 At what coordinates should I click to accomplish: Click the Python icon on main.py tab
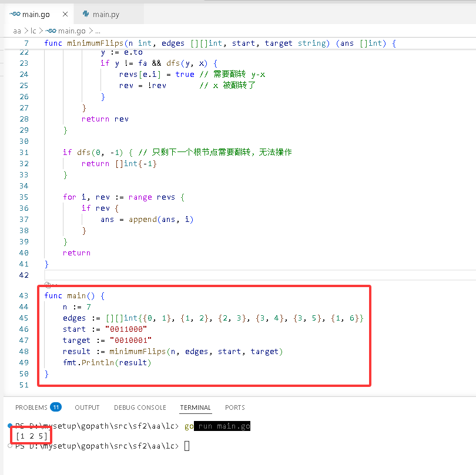click(x=86, y=14)
